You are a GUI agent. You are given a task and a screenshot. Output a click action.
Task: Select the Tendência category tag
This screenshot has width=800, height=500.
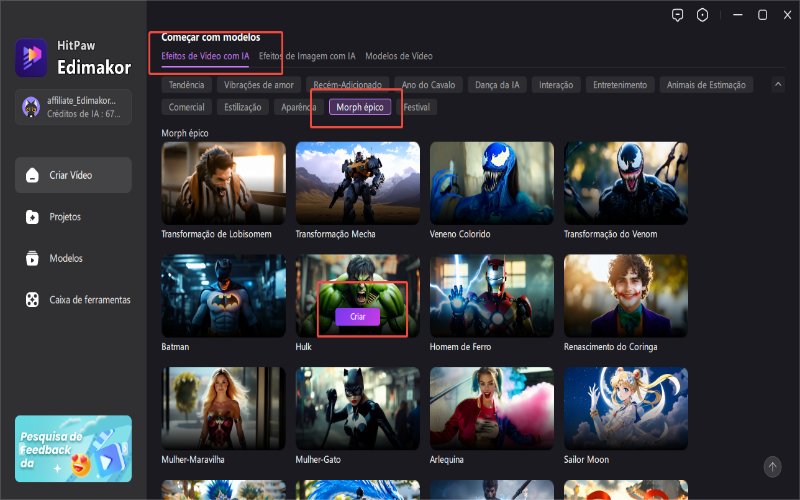click(x=186, y=85)
